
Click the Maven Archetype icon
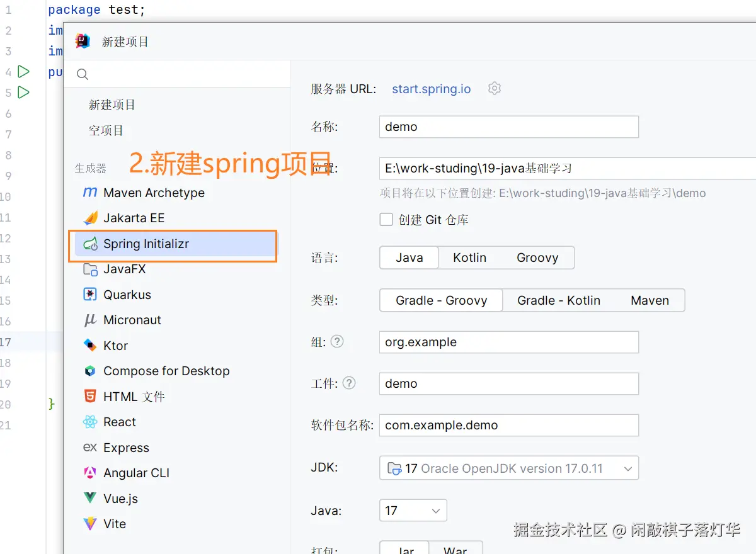[x=90, y=193]
